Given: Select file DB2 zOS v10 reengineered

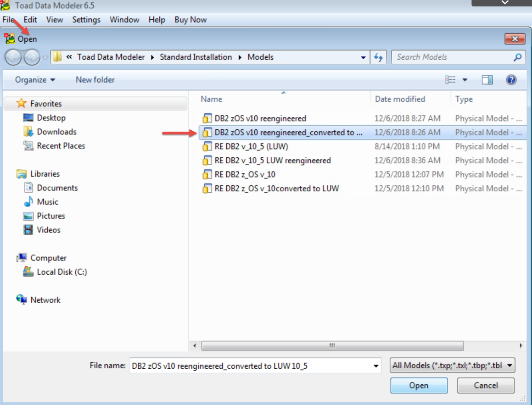Looking at the screenshot, I should [x=260, y=118].
